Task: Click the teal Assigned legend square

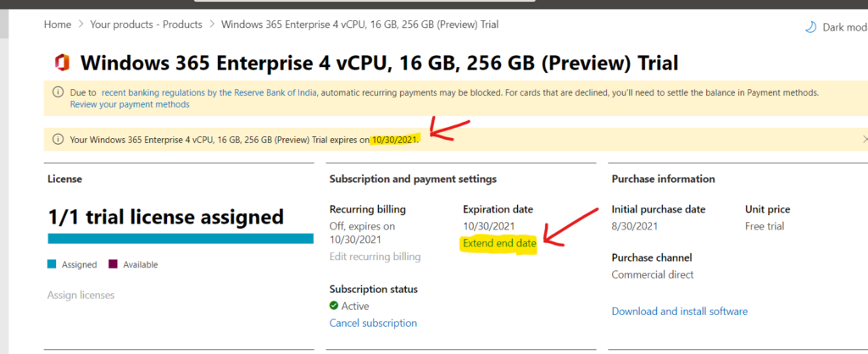Action: pos(52,264)
